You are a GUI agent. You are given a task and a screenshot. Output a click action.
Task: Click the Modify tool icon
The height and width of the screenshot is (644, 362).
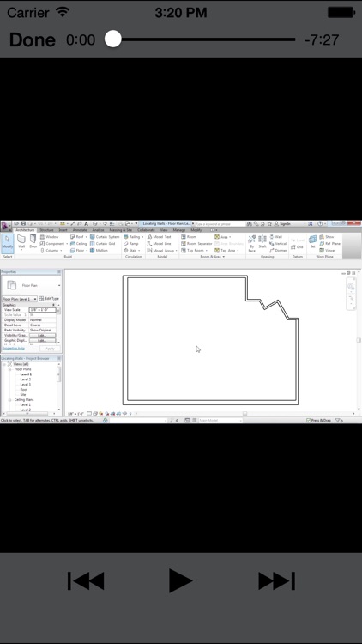point(8,242)
